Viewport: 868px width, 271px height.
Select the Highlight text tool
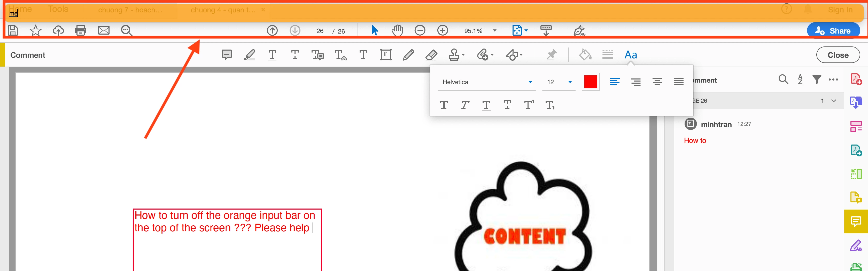(249, 54)
